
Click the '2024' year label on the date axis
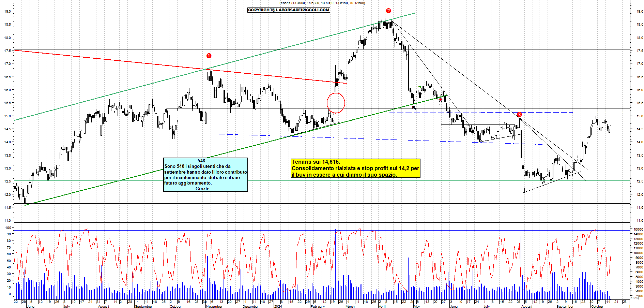click(x=278, y=306)
